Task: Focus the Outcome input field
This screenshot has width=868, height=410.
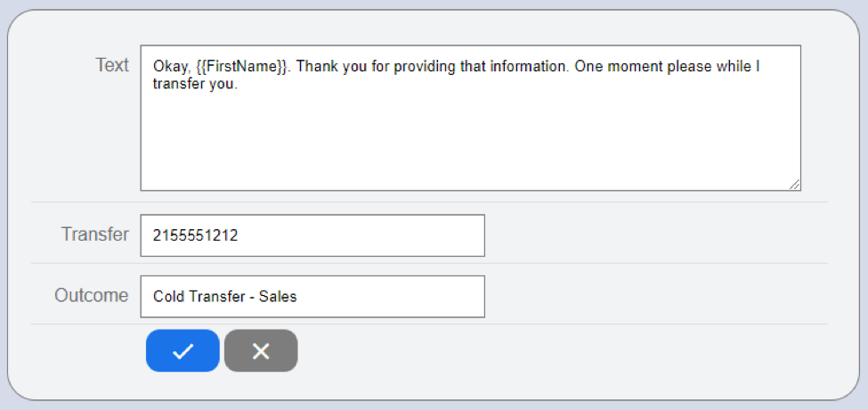Action: coord(312,296)
